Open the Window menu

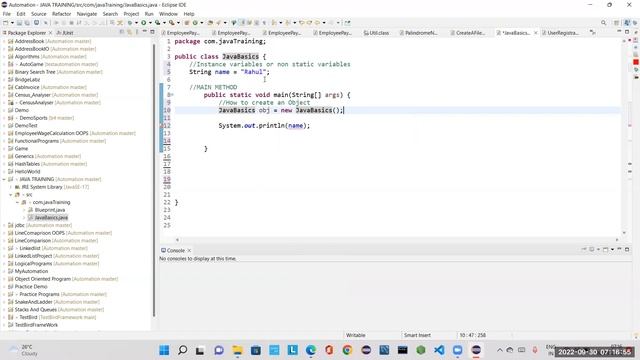click(168, 14)
